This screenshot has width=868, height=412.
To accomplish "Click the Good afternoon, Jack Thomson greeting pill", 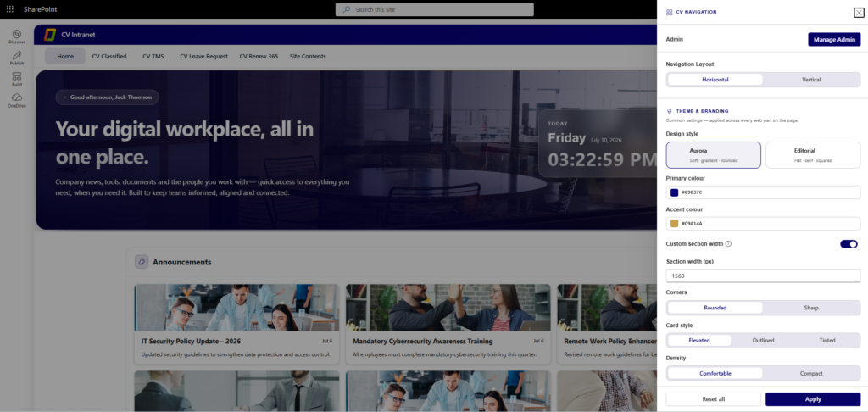I will pos(108,97).
